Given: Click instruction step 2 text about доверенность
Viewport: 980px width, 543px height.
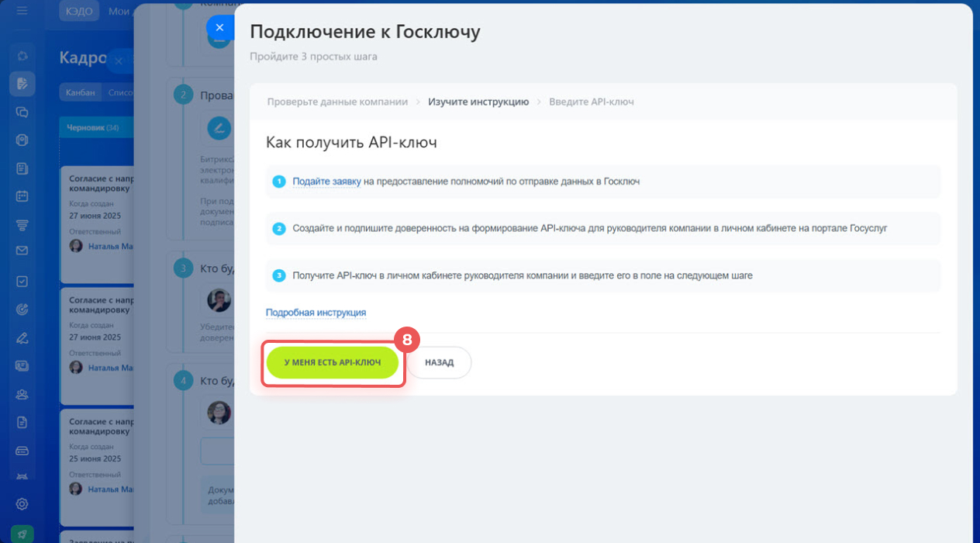Looking at the screenshot, I should [x=589, y=228].
